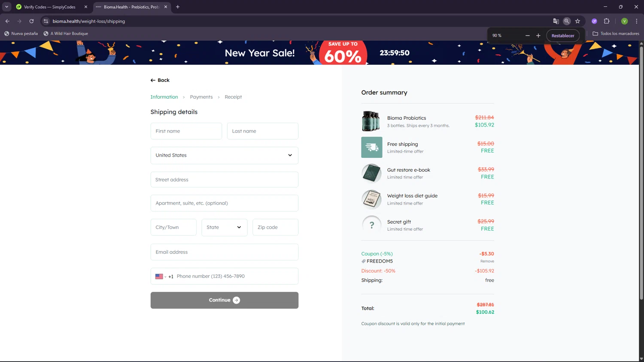
Task: Bookmark this page with star icon
Action: click(x=577, y=21)
